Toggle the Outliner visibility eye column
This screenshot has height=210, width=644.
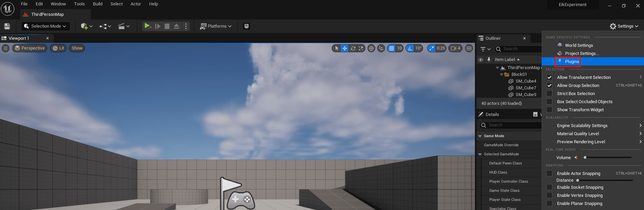pos(481,60)
